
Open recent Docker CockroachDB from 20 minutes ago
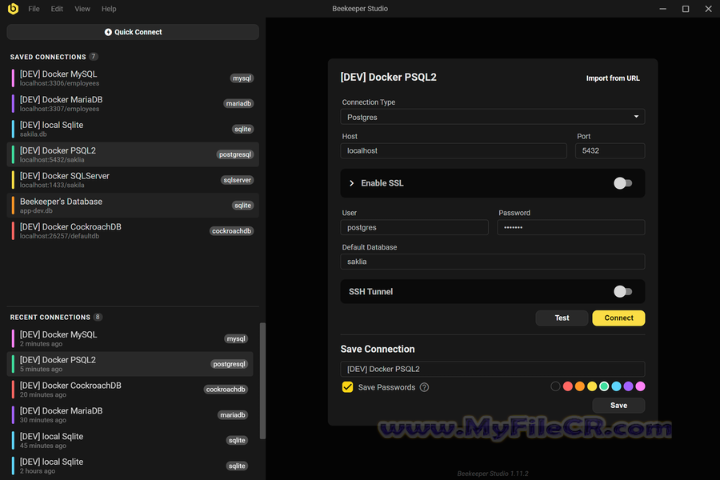(130, 390)
